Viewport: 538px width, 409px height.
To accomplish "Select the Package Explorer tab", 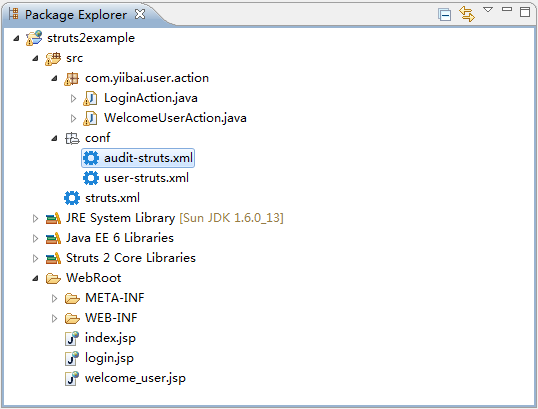I will pos(76,15).
